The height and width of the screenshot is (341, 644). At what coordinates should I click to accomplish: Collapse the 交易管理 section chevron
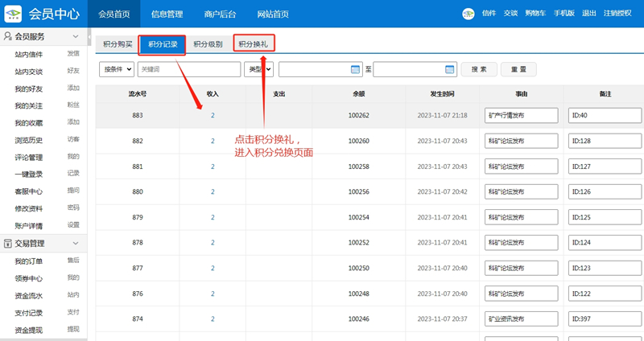click(x=76, y=244)
